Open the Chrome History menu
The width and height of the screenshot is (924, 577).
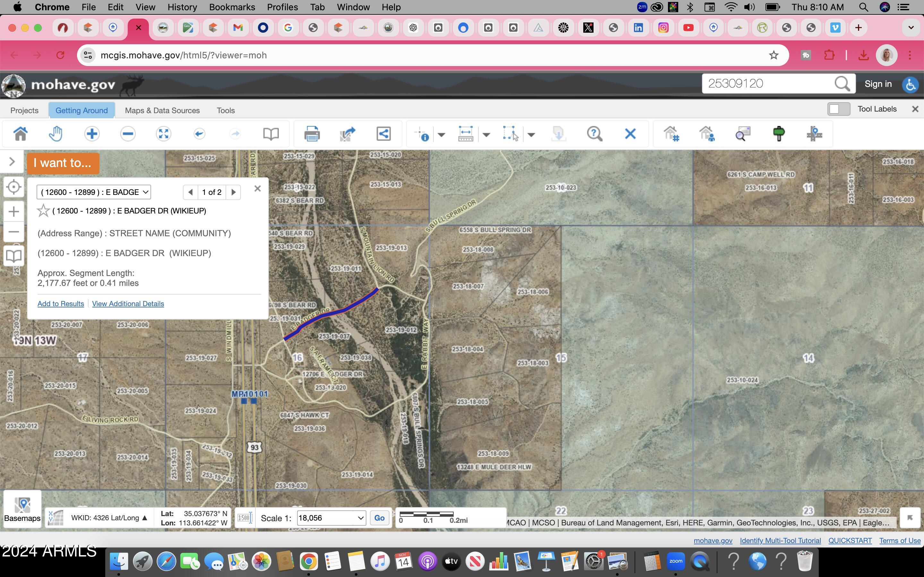coord(182,7)
